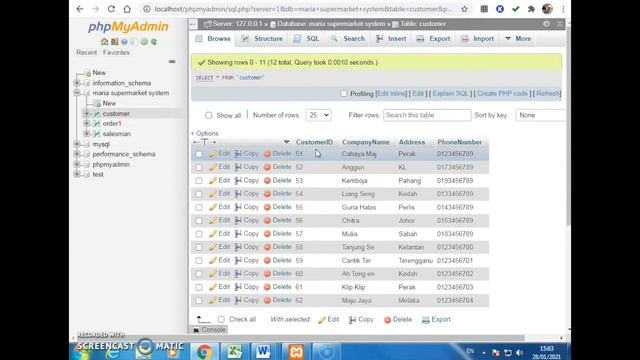This screenshot has height=360, width=640.
Task: Open the browser extensions puzzle icon
Action: (531, 9)
